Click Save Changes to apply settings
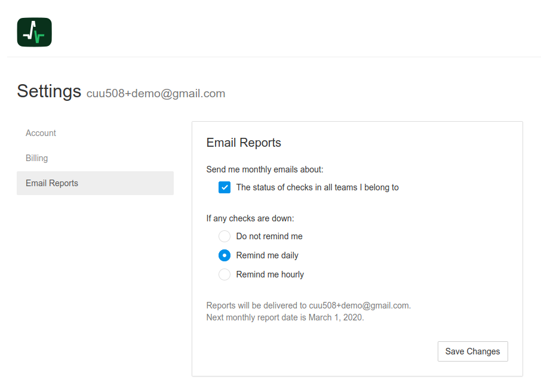The width and height of the screenshot is (541, 392). (x=472, y=351)
